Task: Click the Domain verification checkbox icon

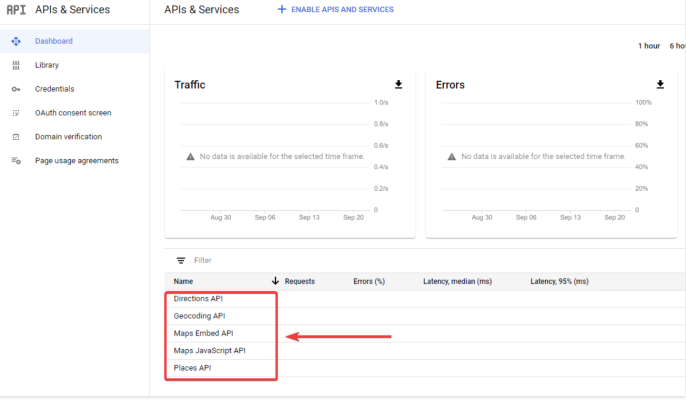Action: pos(16,137)
